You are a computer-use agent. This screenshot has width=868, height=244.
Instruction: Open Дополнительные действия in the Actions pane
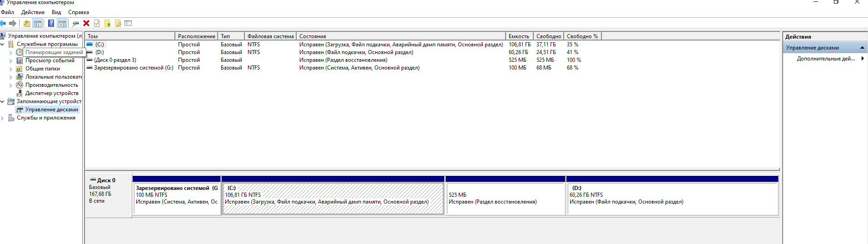click(x=825, y=59)
